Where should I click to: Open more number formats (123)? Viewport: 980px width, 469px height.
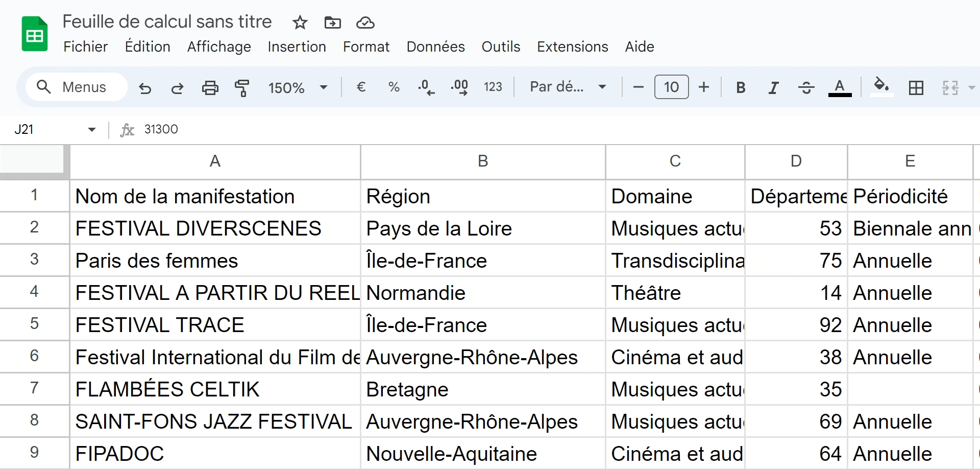493,87
